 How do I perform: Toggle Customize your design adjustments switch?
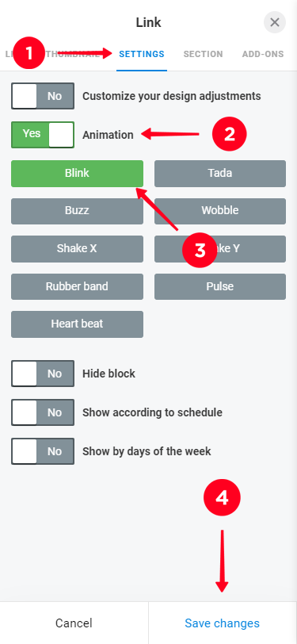43,96
